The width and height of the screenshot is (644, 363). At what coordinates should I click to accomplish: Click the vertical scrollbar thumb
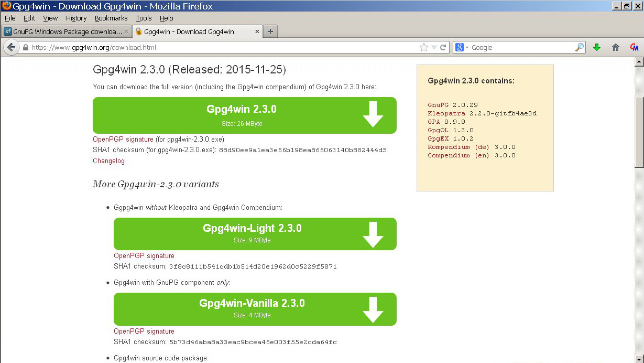[x=639, y=133]
